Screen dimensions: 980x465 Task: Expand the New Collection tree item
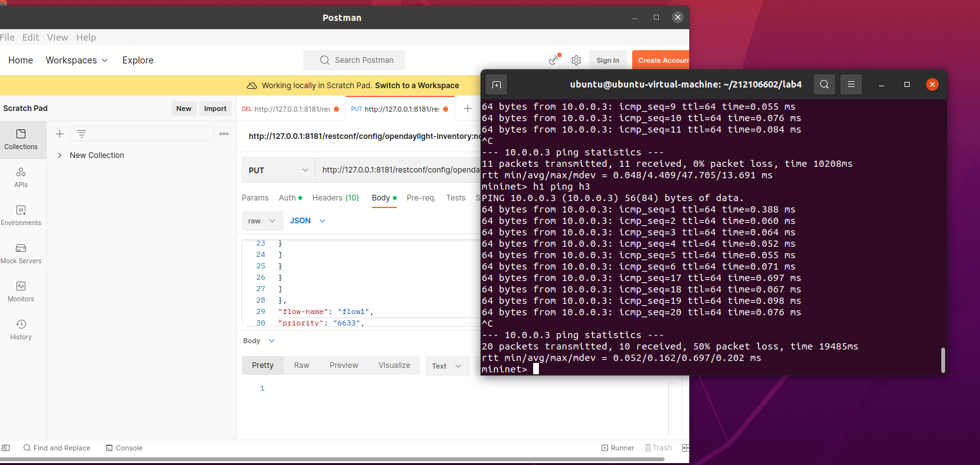click(x=60, y=155)
